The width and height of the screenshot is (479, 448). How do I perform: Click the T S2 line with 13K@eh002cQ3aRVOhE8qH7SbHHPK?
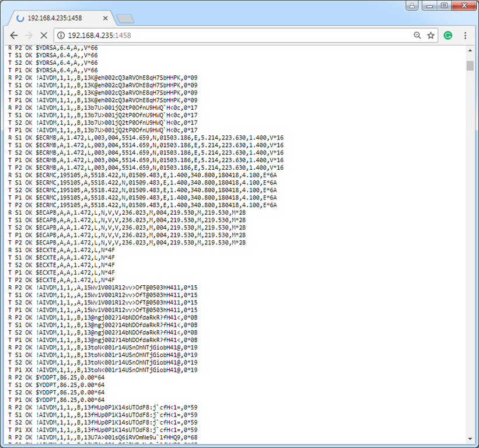pos(103,93)
